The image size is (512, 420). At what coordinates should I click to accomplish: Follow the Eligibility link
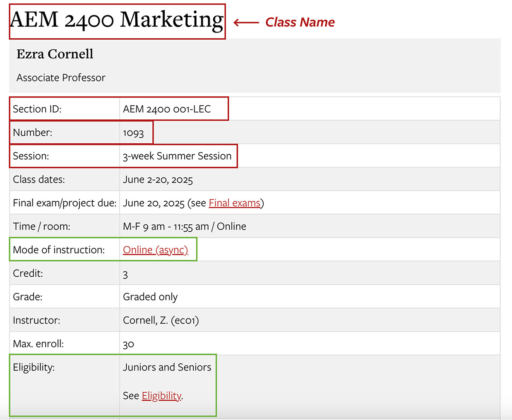161,396
